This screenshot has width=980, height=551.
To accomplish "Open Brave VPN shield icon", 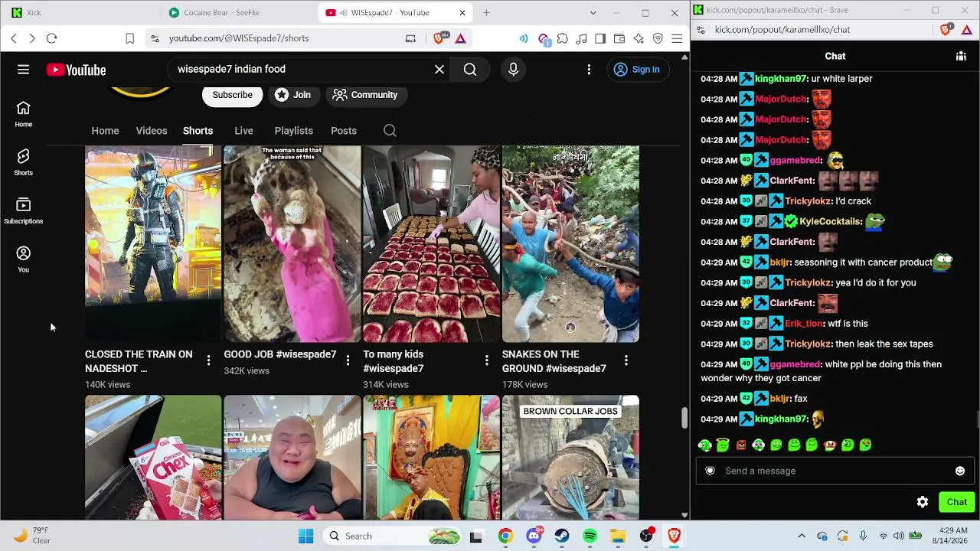I will [658, 38].
